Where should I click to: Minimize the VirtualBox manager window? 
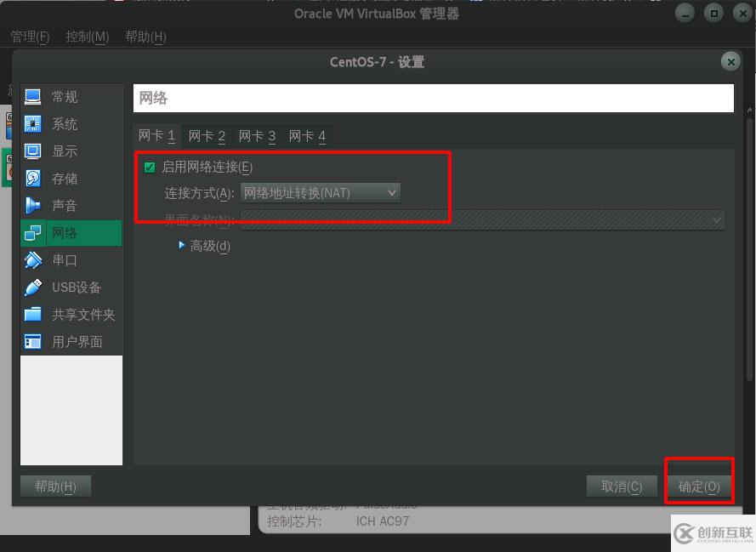[685, 13]
